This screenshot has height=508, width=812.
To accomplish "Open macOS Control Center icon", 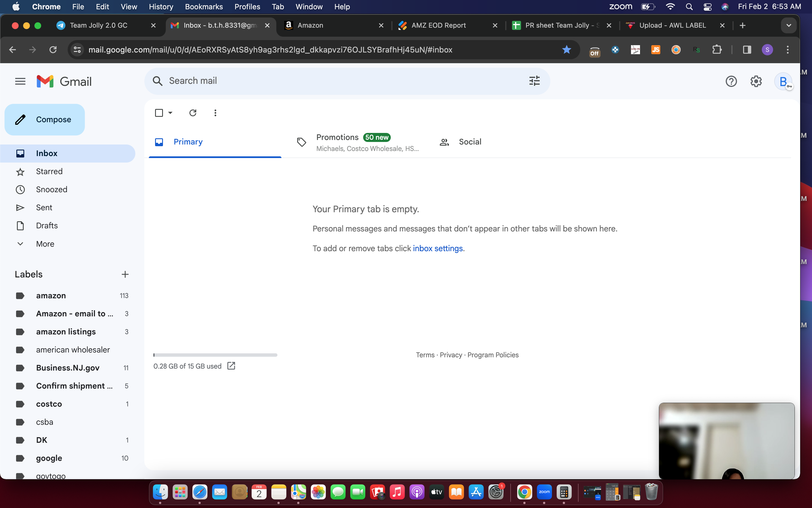I will point(707,7).
